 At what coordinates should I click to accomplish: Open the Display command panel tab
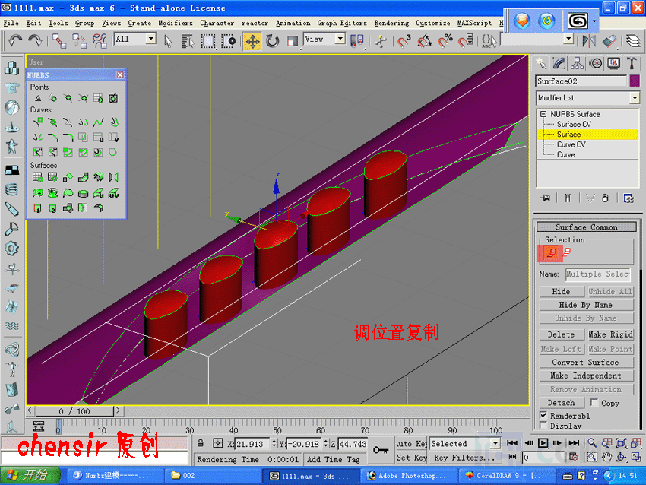click(614, 63)
